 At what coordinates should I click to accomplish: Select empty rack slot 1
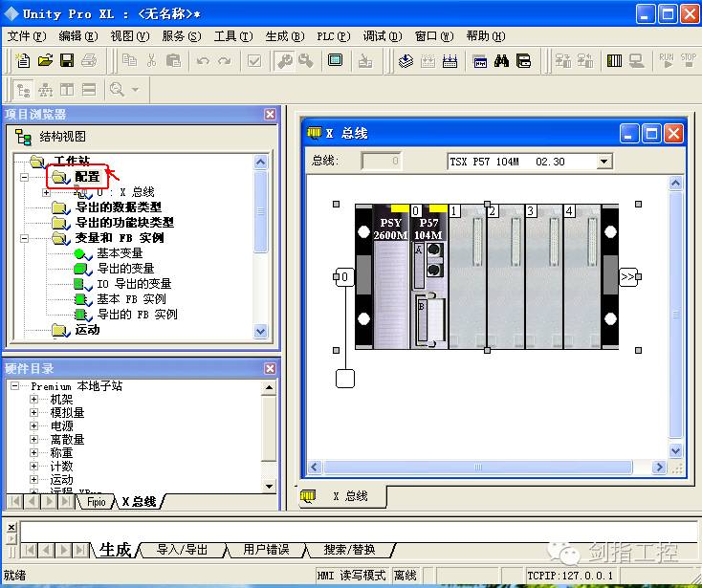click(467, 276)
